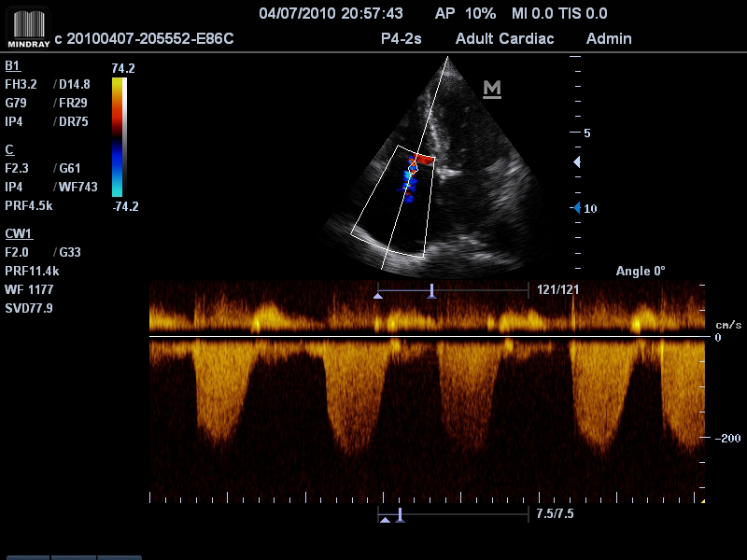Click the 121/121 cine slider handle
747x560 pixels.
[431, 291]
